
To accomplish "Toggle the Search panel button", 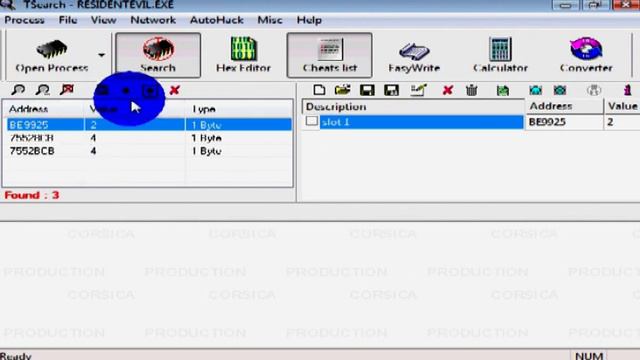I will [158, 55].
